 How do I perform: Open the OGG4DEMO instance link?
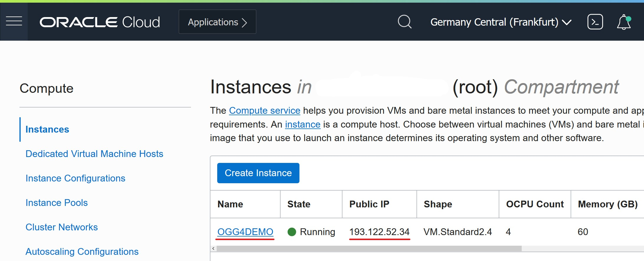coord(245,232)
